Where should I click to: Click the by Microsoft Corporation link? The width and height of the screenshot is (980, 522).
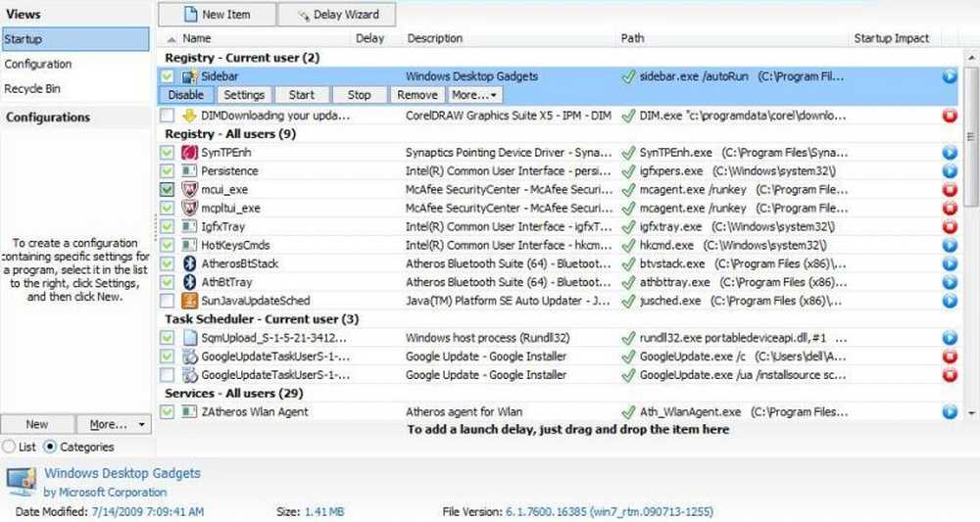[105, 492]
